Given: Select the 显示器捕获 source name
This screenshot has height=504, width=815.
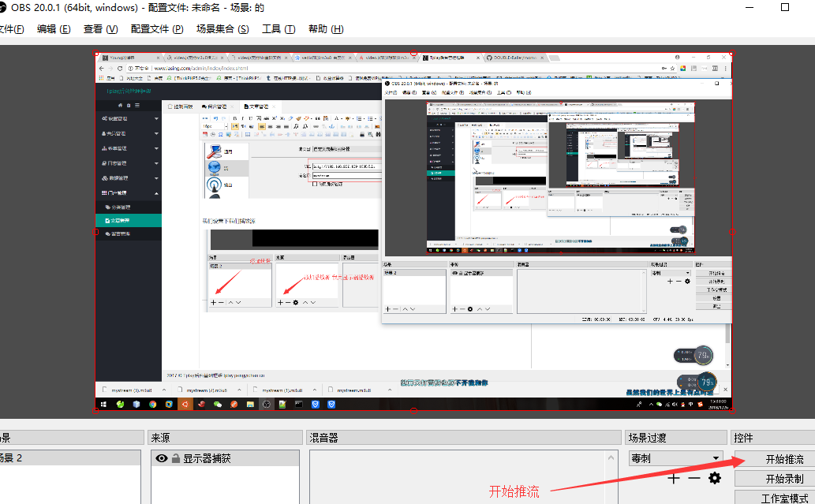Looking at the screenshot, I should [207, 458].
